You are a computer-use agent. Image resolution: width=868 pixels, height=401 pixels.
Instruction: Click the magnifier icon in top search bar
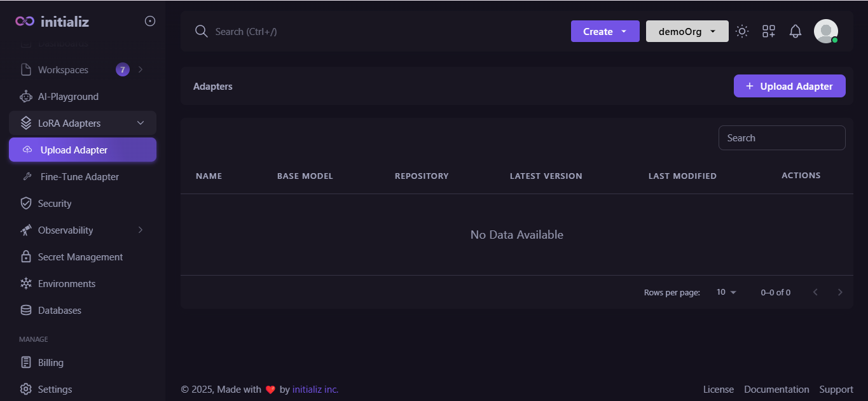tap(202, 31)
